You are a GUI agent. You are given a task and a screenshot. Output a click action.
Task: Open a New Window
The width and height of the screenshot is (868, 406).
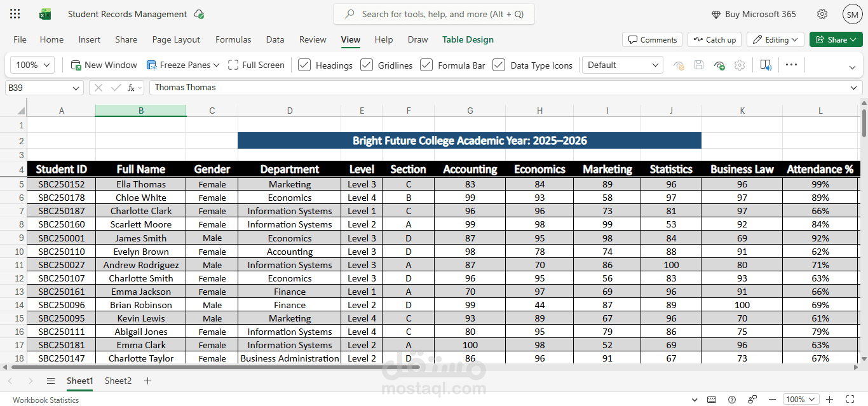point(104,65)
